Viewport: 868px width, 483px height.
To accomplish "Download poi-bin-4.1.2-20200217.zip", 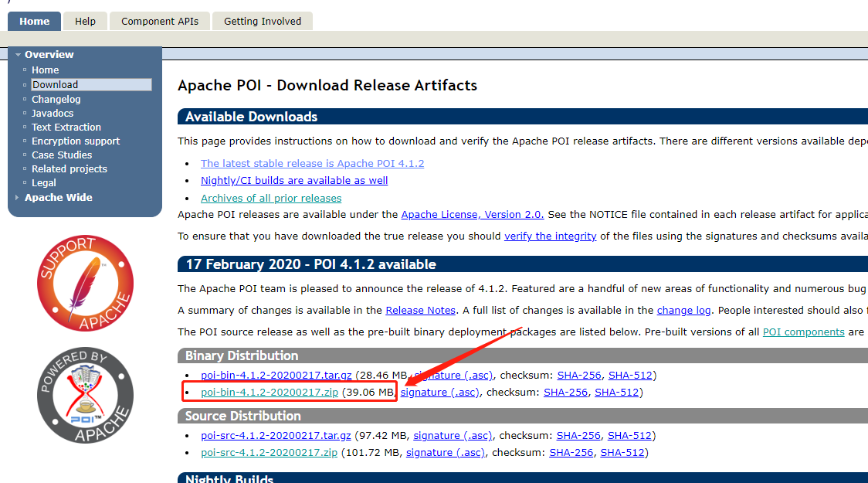I will pyautogui.click(x=270, y=392).
